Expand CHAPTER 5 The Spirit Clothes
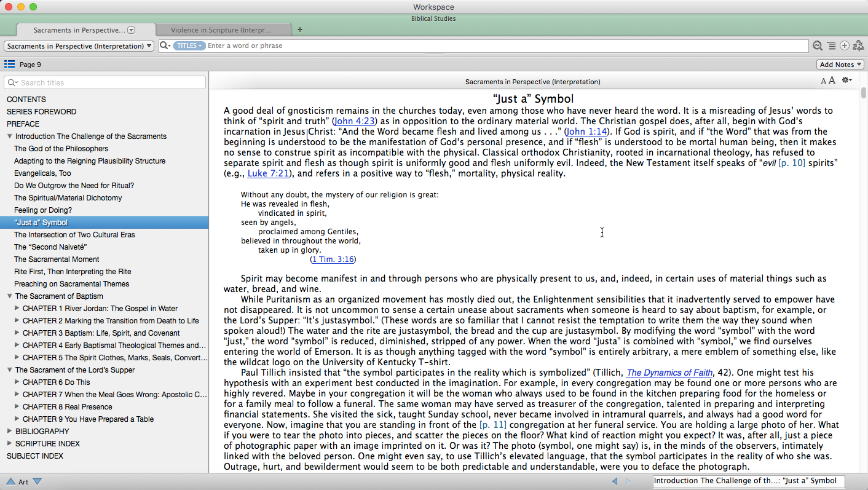 click(17, 358)
